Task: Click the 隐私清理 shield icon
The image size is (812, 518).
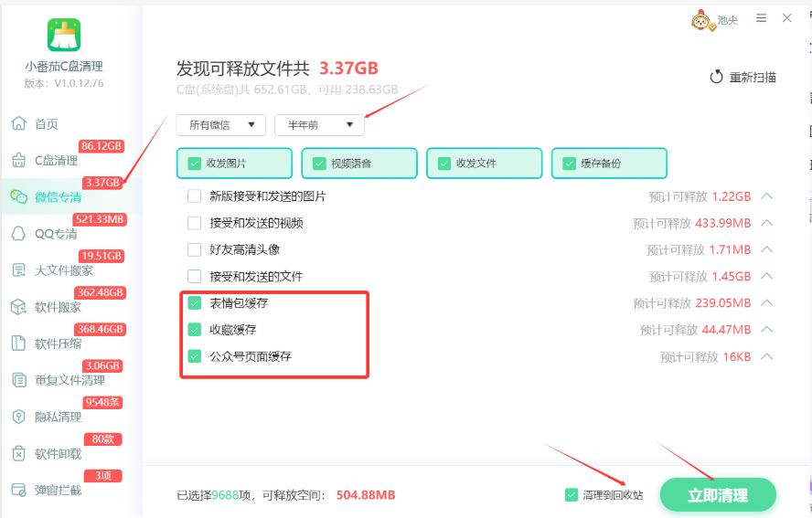Action: pos(18,417)
